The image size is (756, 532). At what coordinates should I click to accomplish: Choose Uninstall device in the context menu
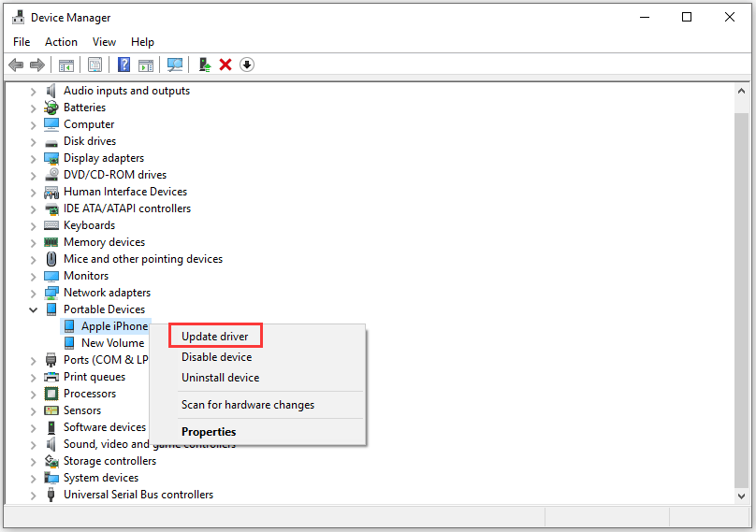[220, 378]
